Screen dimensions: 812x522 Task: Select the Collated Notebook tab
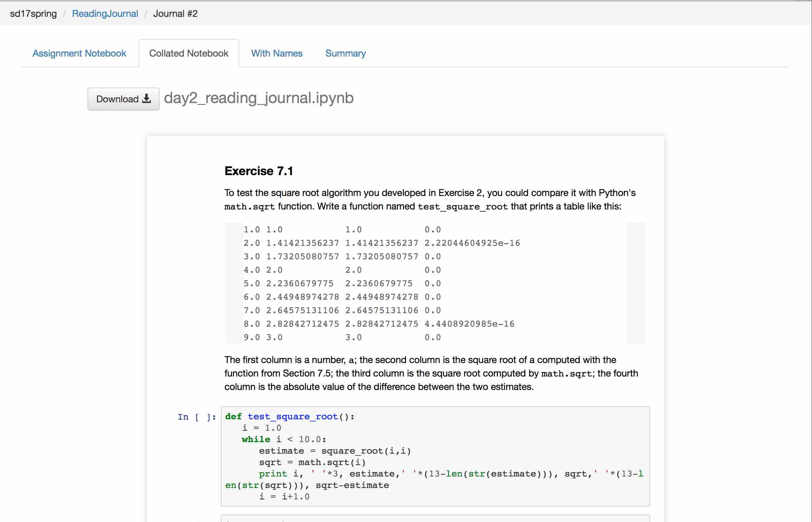tap(189, 53)
